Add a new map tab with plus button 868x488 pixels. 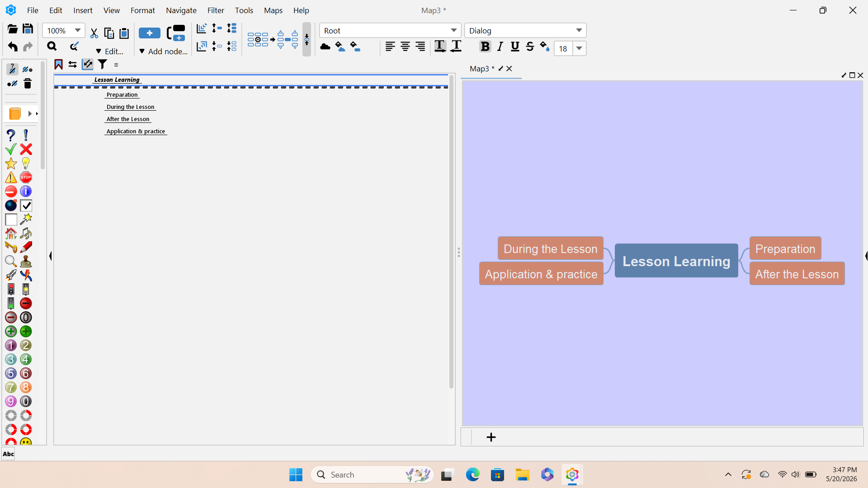(x=491, y=437)
